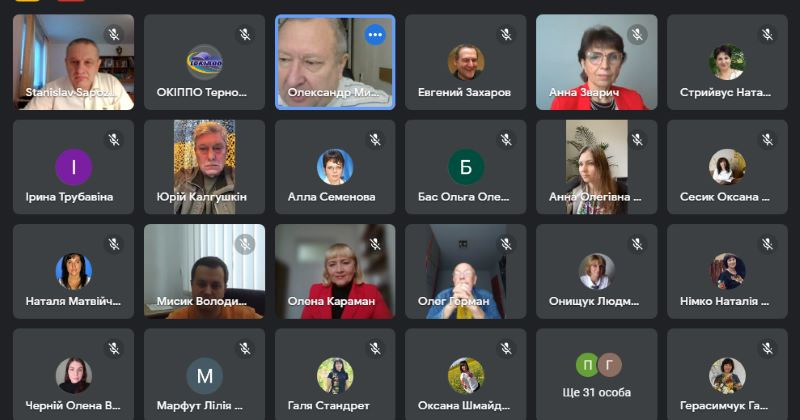Click Герасимчук Га... participant name label

pyautogui.click(x=723, y=406)
